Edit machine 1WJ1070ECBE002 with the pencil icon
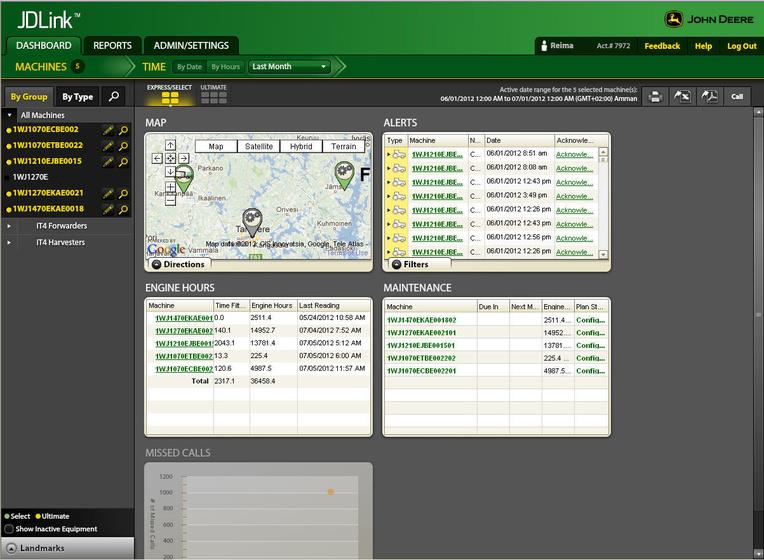Viewport: 764px width, 560px height. point(108,130)
